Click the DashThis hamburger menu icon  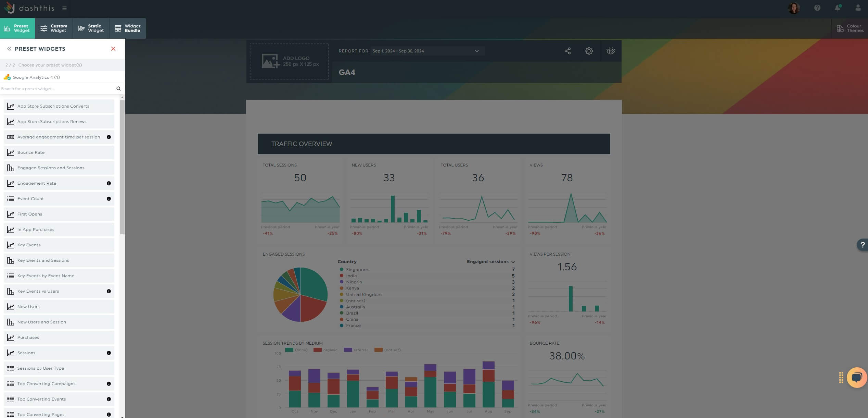click(x=64, y=8)
